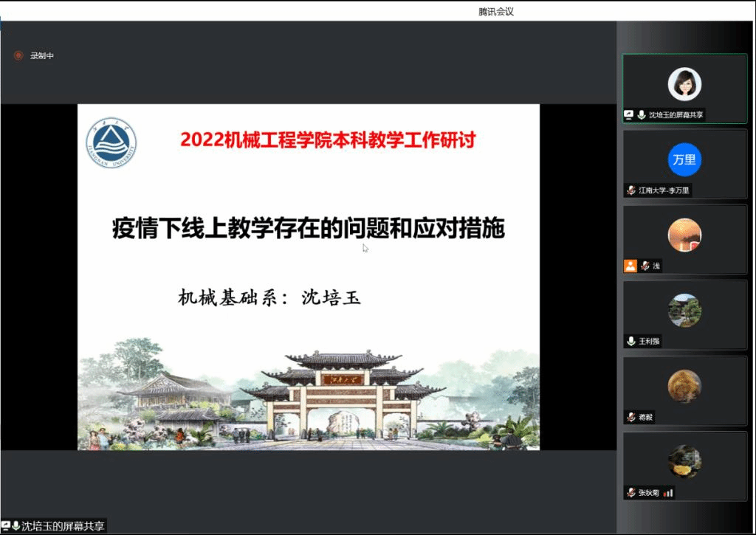Click the slide title 疫情下线上教学存在的问题和应对措施
The image size is (756, 535).
[x=309, y=228]
